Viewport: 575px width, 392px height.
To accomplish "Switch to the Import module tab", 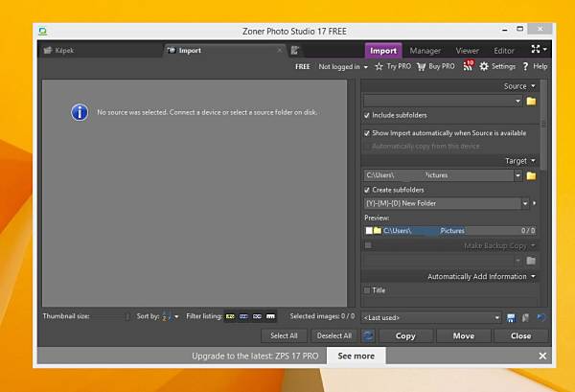I will coord(383,51).
